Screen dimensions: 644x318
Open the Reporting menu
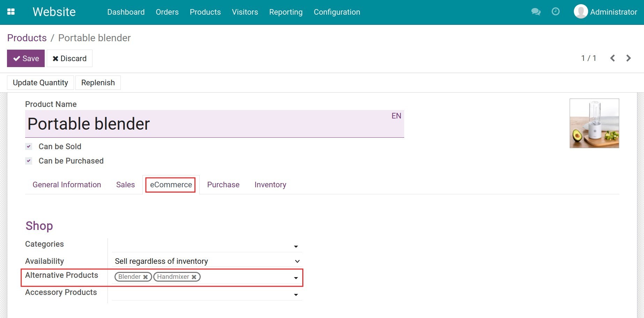tap(286, 12)
